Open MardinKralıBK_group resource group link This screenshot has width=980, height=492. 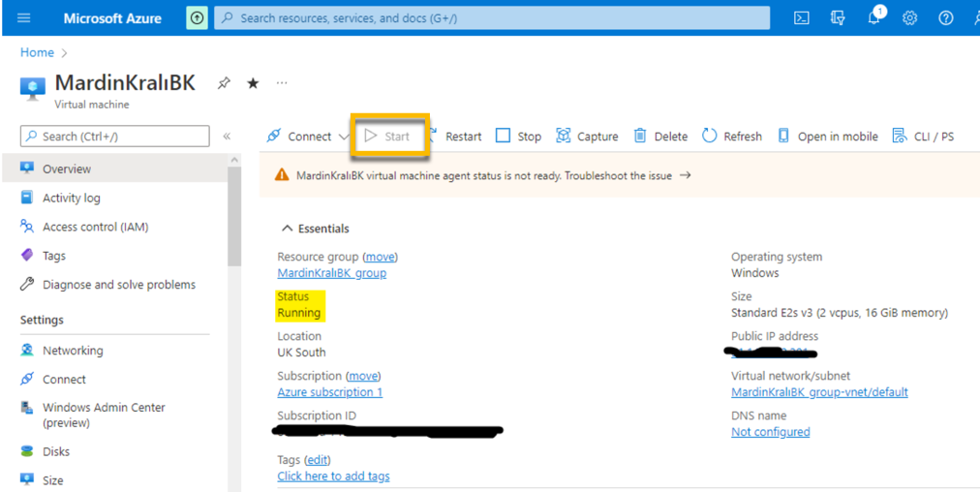331,273
